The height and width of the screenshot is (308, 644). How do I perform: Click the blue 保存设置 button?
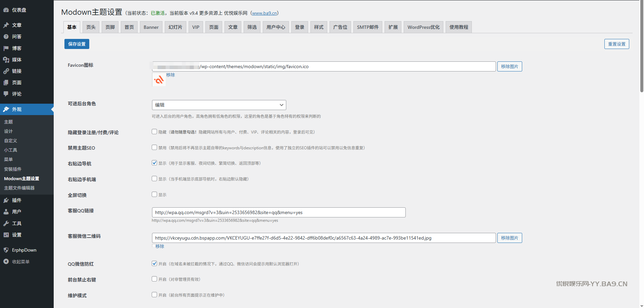tap(77, 44)
